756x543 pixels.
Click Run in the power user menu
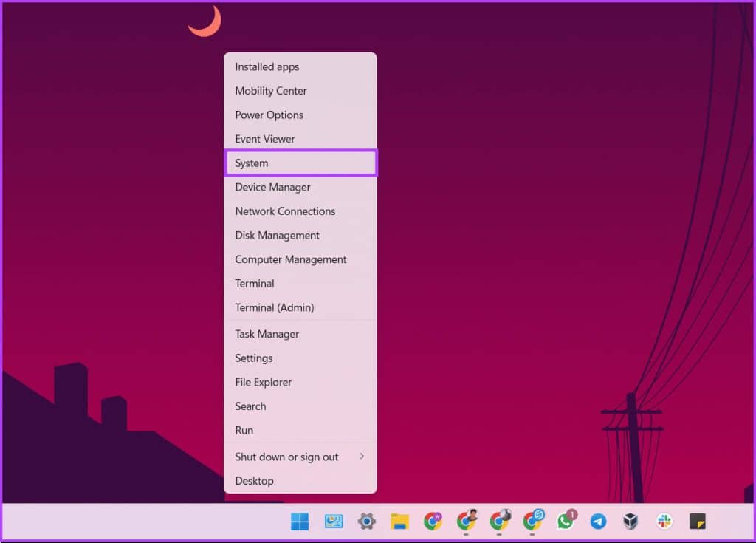click(300, 430)
